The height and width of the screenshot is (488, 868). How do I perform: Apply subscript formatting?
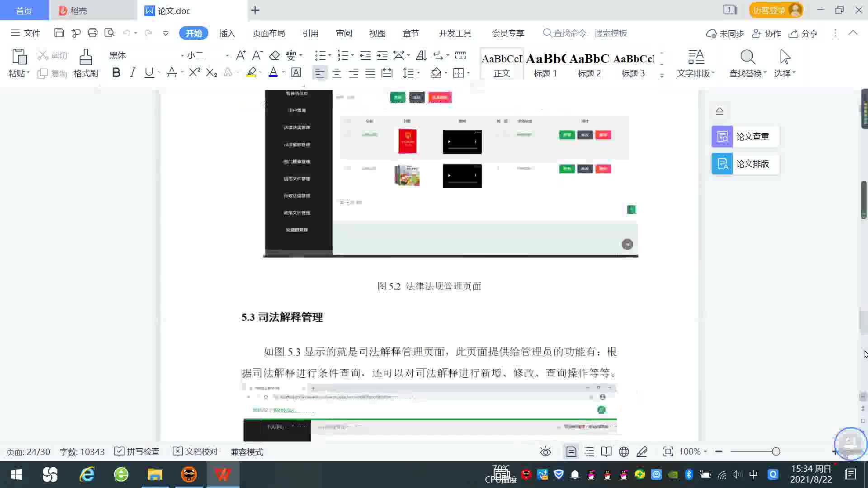coord(212,72)
